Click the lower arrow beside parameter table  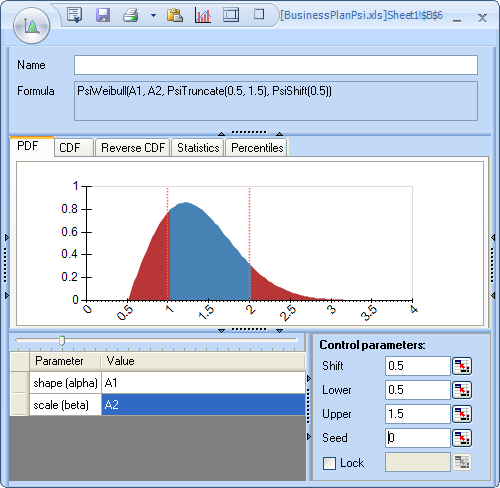[309, 436]
